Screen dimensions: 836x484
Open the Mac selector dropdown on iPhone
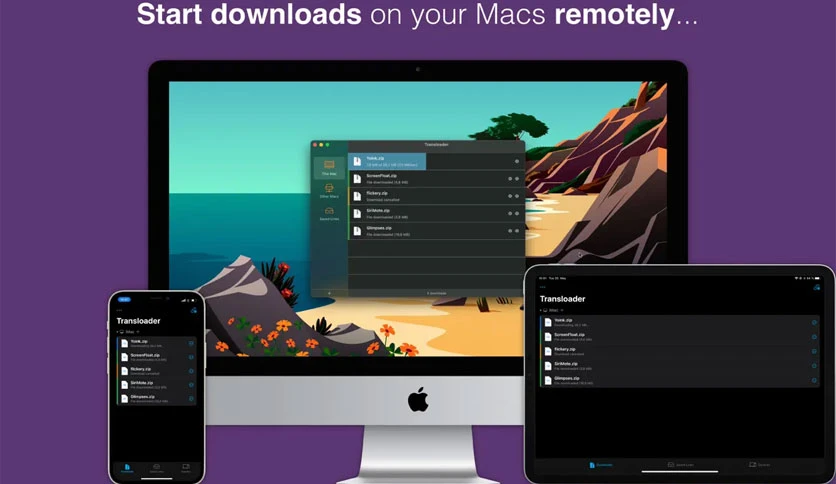[x=128, y=332]
